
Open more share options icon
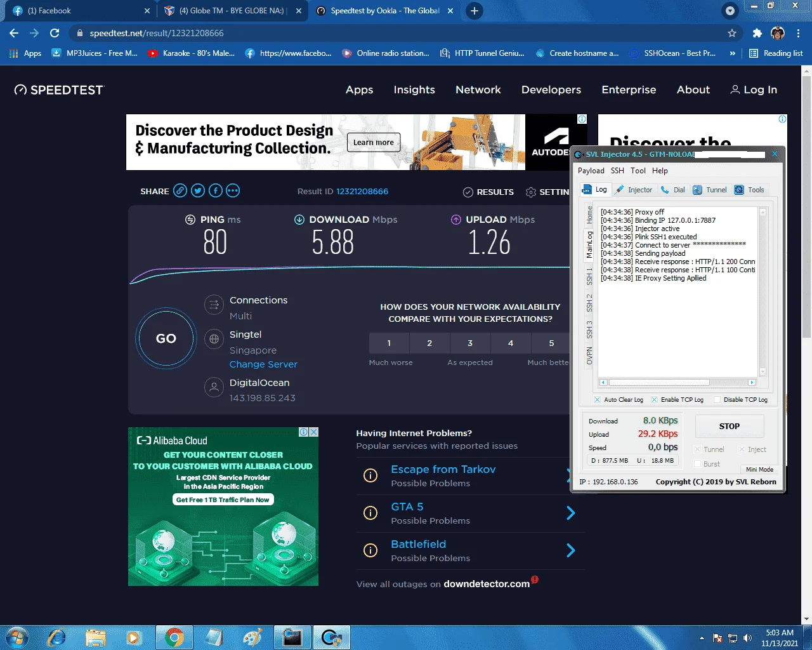coord(233,190)
